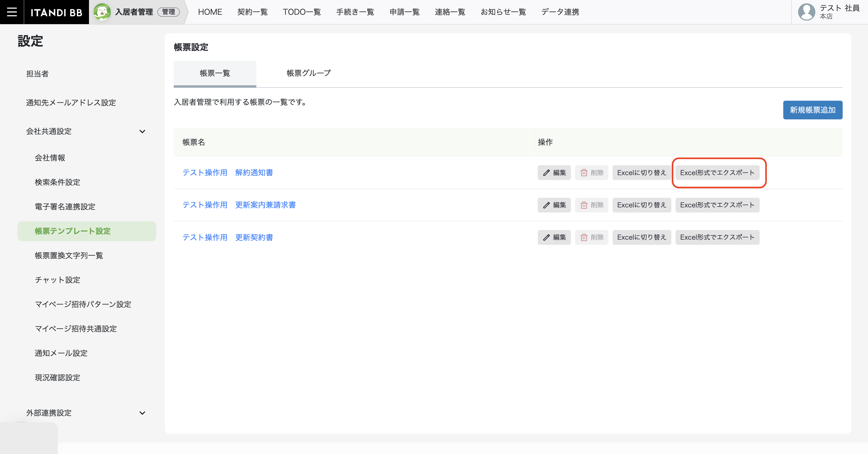Viewport: 868px width, 454px height.
Task: Open the user avatar profile icon
Action: [x=806, y=12]
